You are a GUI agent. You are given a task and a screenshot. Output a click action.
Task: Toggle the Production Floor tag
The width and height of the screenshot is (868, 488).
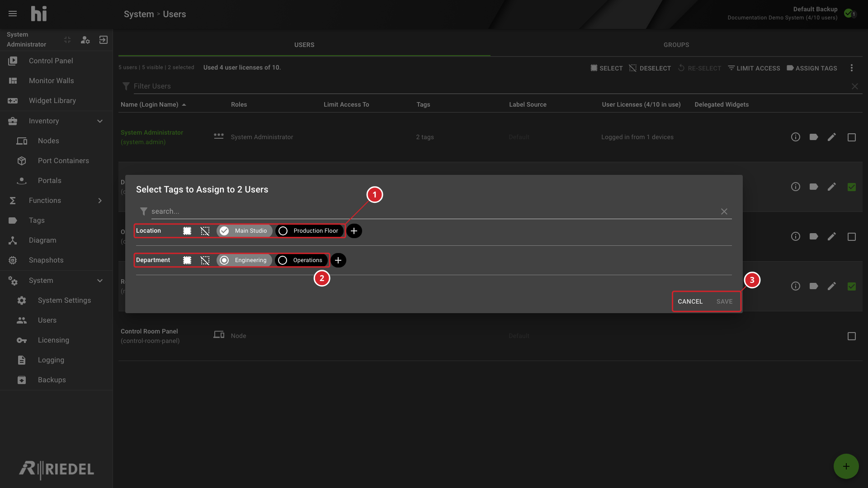click(310, 231)
